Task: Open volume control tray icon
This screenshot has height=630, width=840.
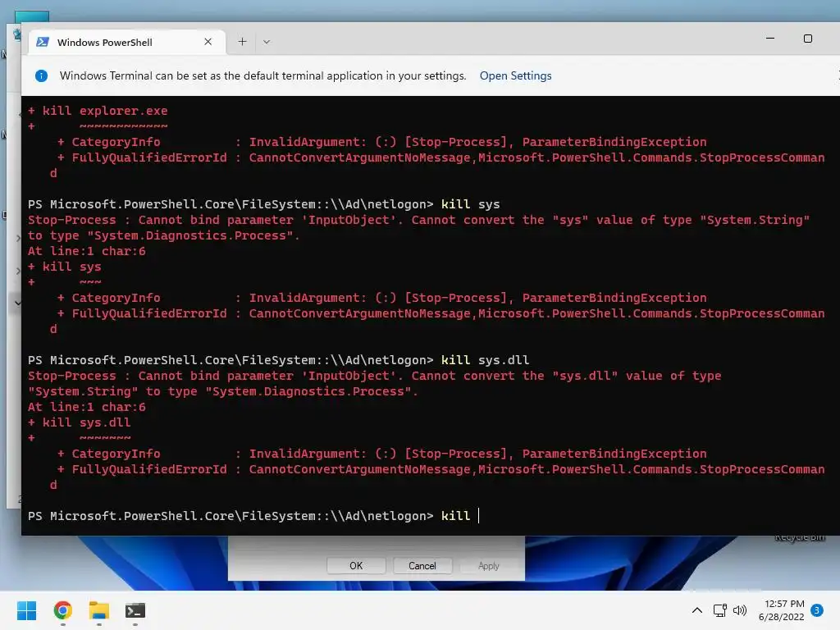Action: [x=740, y=610]
